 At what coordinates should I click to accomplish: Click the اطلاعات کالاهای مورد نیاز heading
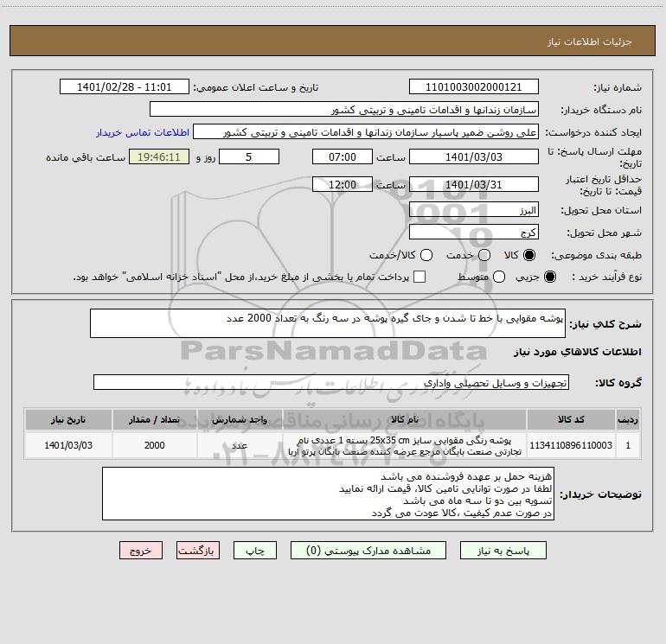[577, 352]
